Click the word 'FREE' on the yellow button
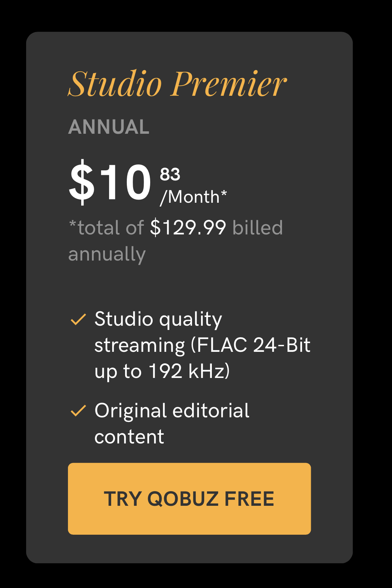Image resolution: width=392 pixels, height=588 pixels. [x=249, y=499]
